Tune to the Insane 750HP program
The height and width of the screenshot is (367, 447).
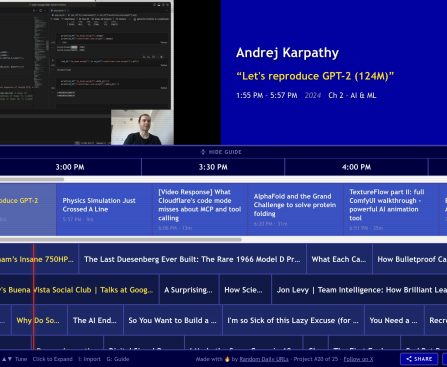(39, 259)
